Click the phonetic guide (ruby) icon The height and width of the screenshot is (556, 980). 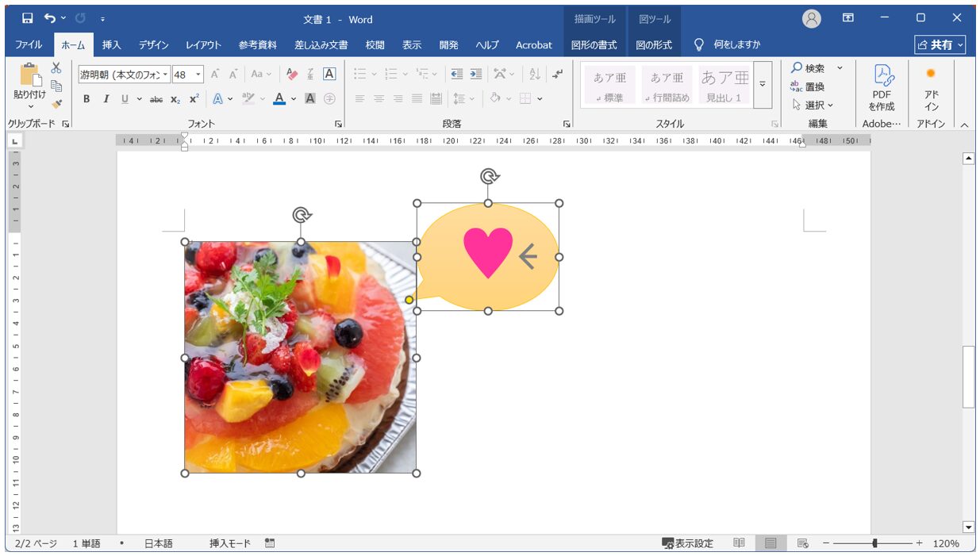310,75
